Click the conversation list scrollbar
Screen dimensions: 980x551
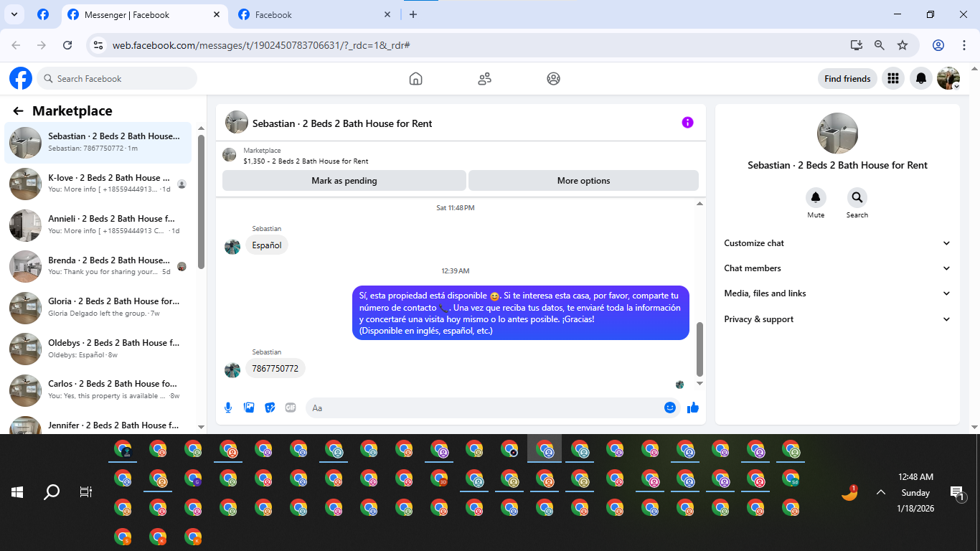coord(202,202)
